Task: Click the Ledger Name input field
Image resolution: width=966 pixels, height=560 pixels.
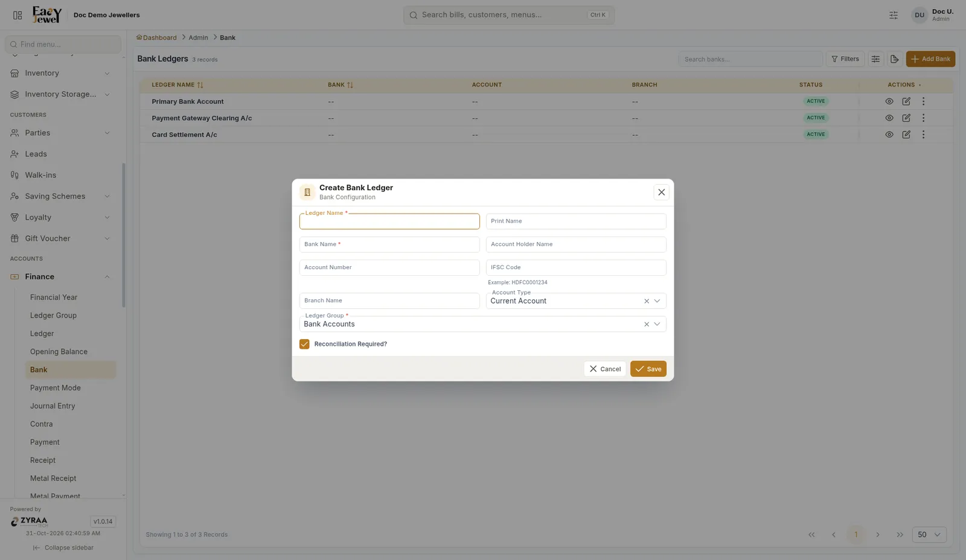Action: [389, 221]
